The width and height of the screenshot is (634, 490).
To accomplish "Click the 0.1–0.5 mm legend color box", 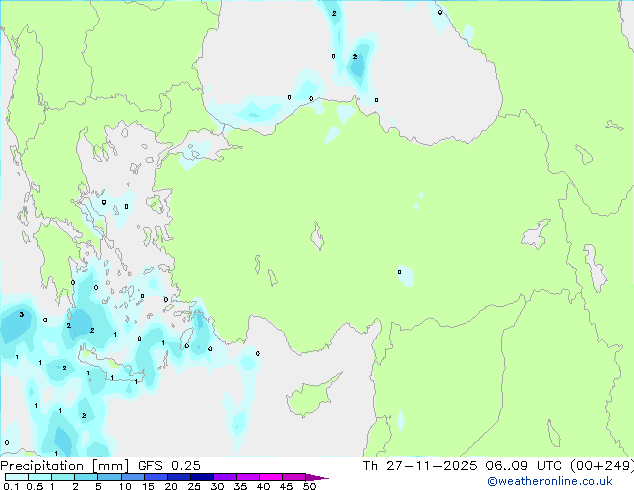I will click(x=17, y=477).
